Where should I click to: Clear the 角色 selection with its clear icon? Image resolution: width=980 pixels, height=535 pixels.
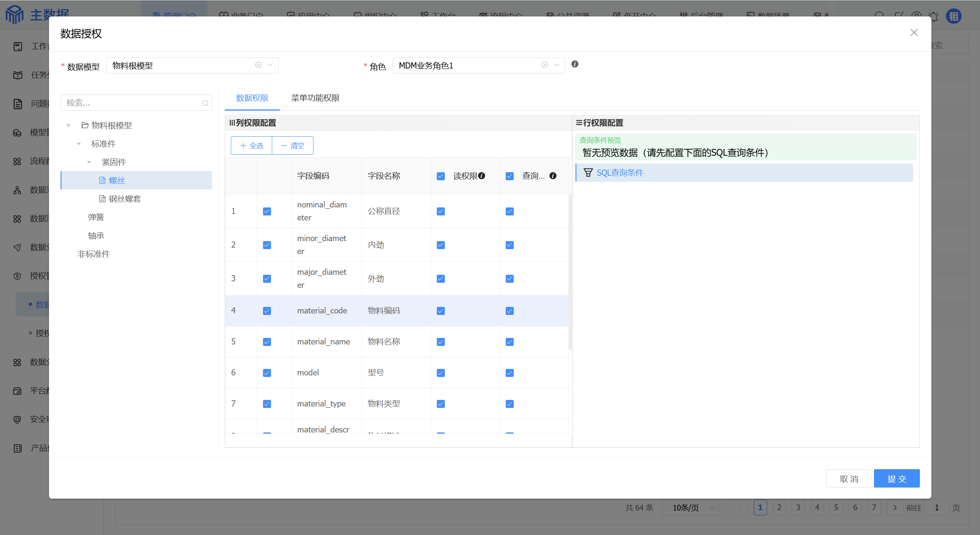[545, 65]
